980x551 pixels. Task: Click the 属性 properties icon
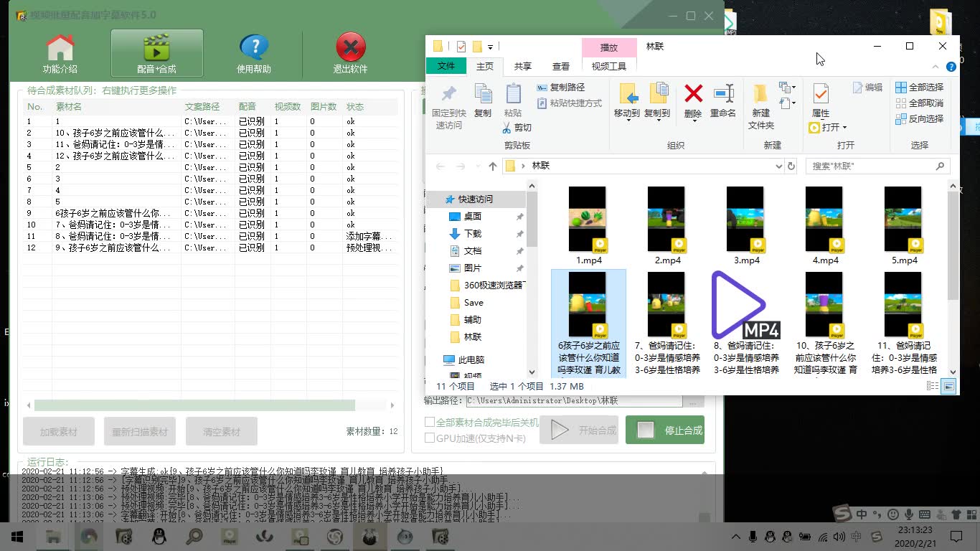[x=821, y=94]
